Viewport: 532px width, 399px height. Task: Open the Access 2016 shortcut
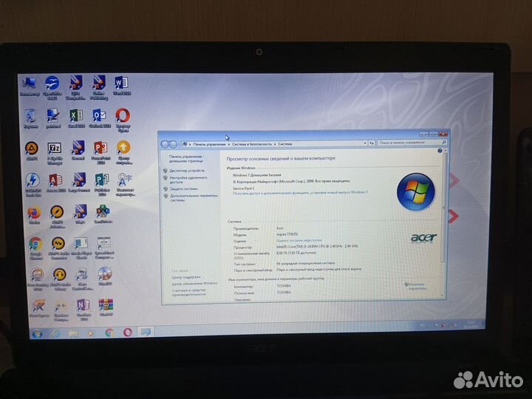[x=56, y=183]
